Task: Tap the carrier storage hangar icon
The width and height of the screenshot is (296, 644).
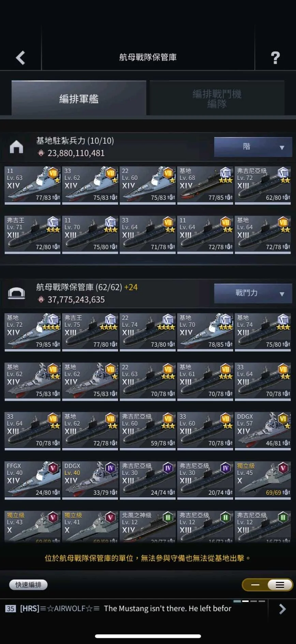Action: [x=16, y=293]
